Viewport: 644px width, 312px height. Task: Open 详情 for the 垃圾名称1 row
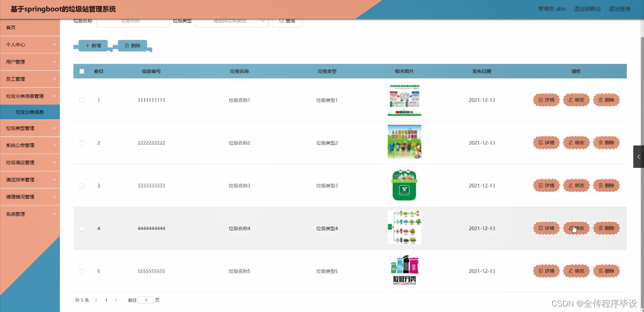[x=546, y=100]
